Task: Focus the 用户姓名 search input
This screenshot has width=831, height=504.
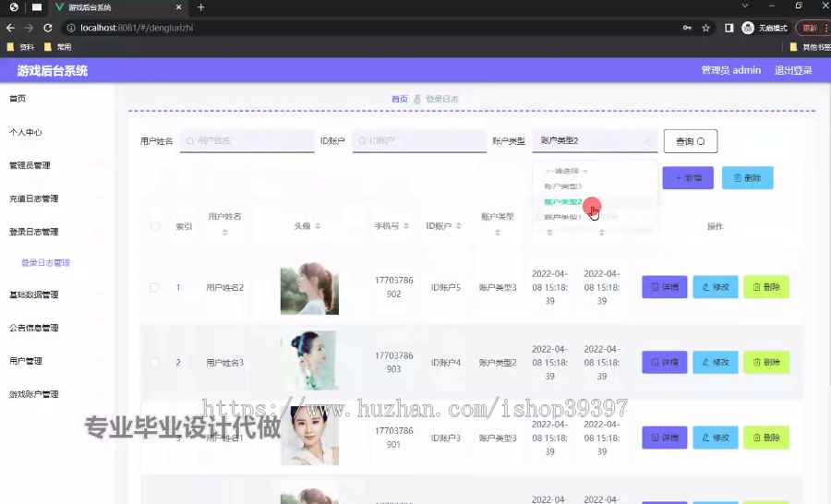Action: (247, 141)
